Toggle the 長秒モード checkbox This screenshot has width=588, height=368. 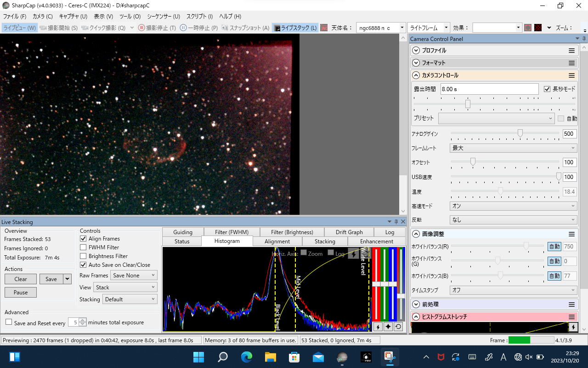547,89
